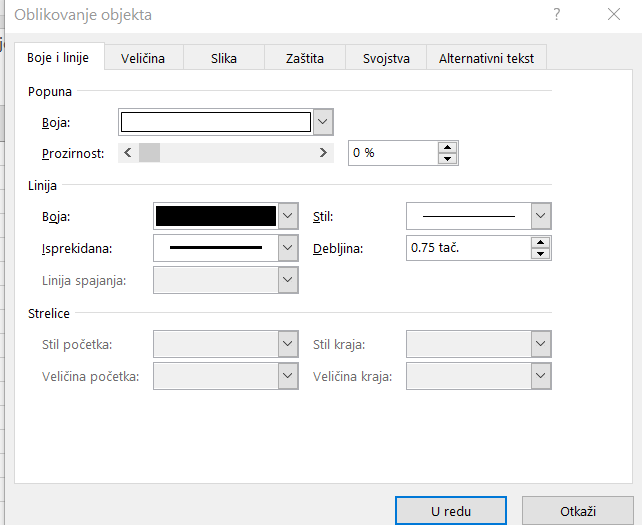Open the Veličina početka dropdown
The height and width of the screenshot is (525, 642).
[x=288, y=376]
